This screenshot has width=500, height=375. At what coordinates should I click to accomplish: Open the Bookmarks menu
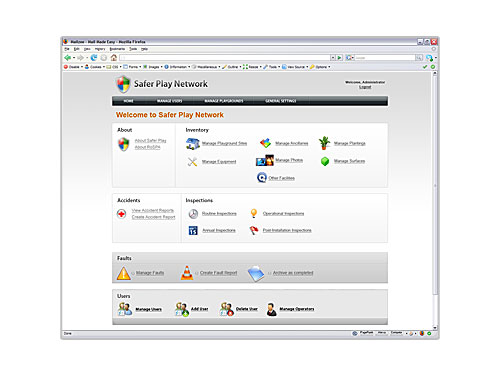point(117,49)
